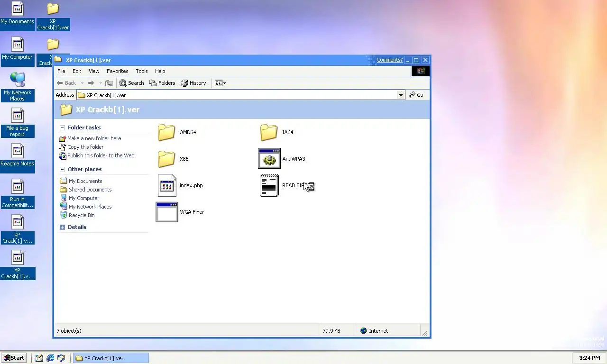
Task: Select the index.php file icon
Action: (167, 185)
